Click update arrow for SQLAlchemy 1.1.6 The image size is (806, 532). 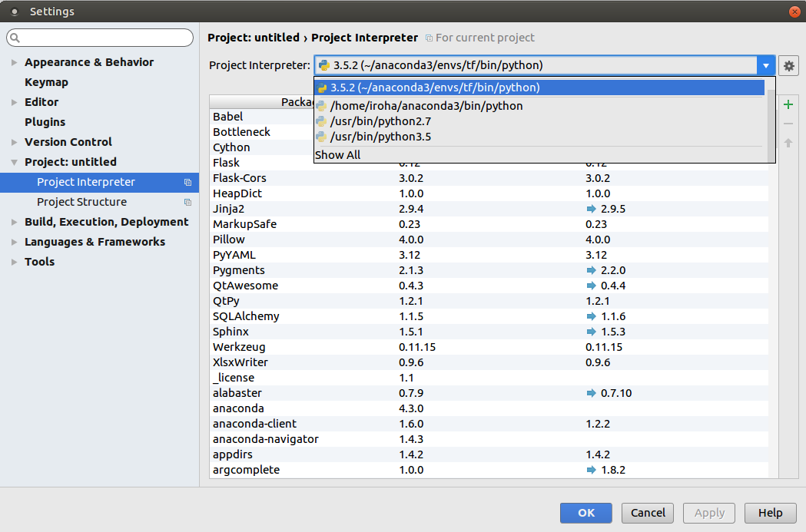click(x=591, y=317)
